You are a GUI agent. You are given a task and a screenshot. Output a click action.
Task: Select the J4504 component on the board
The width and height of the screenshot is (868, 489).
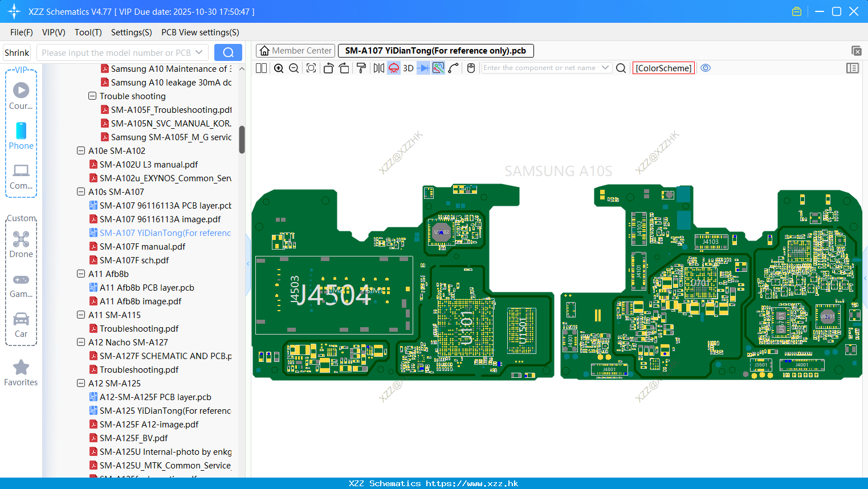pos(334,295)
